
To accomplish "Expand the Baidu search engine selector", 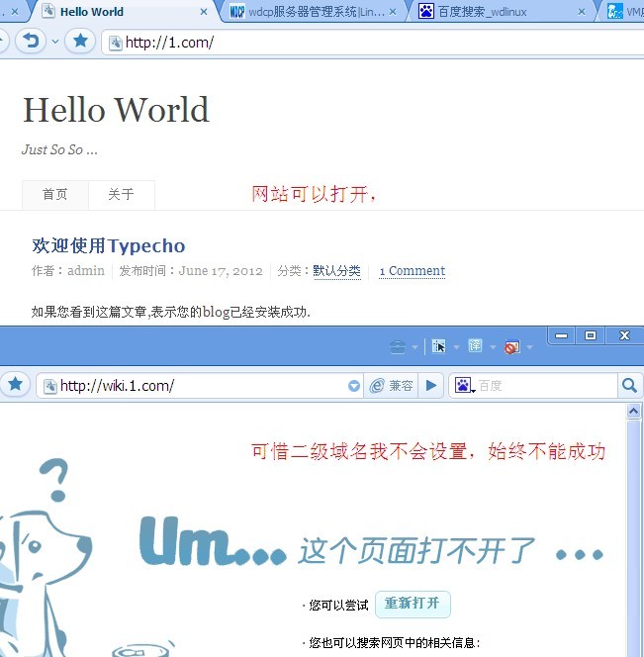I will tap(464, 386).
